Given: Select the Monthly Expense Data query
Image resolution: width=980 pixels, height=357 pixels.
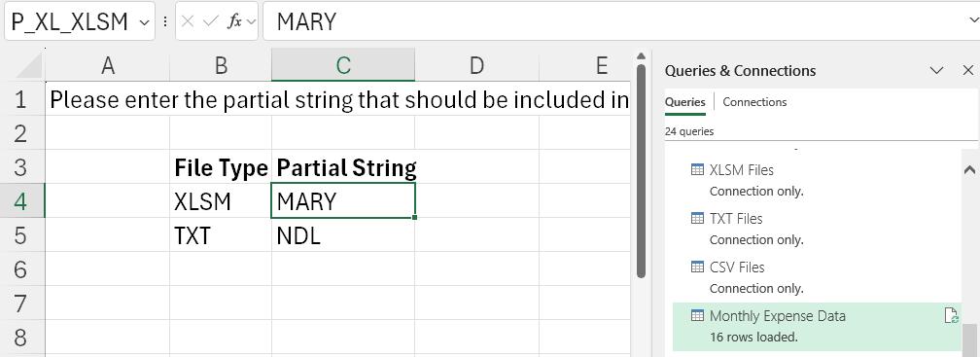Looking at the screenshot, I should point(817,327).
